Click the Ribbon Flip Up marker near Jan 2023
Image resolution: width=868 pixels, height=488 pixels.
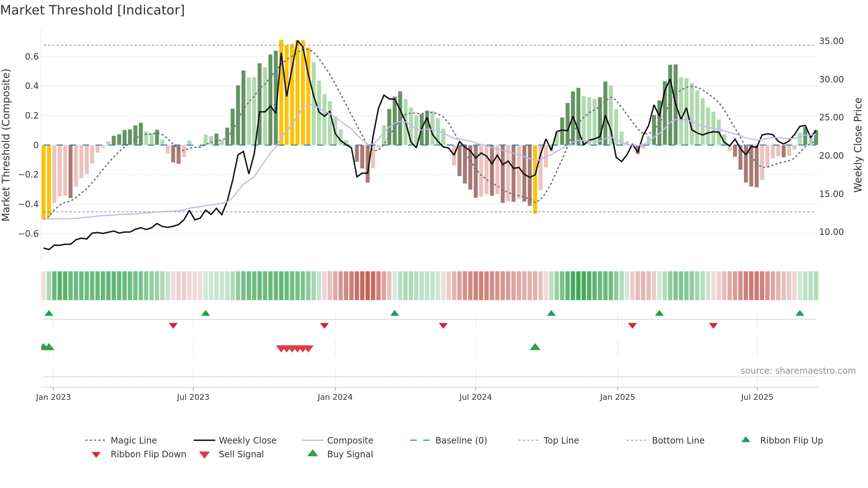point(49,313)
